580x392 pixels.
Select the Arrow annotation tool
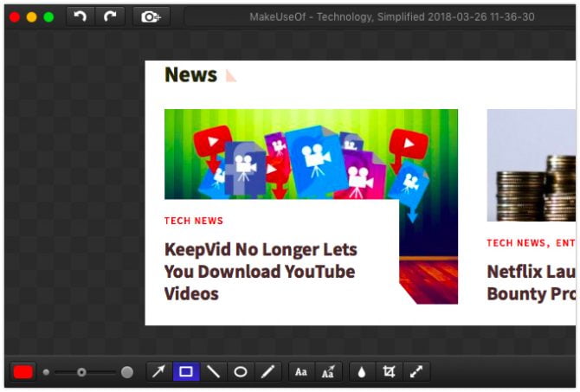pos(159,371)
